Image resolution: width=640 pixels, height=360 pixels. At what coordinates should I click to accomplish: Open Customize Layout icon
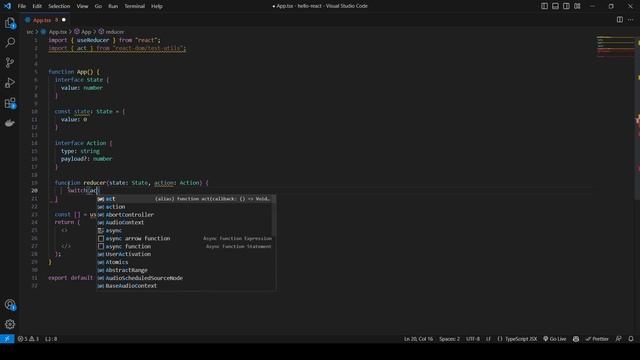coord(577,6)
